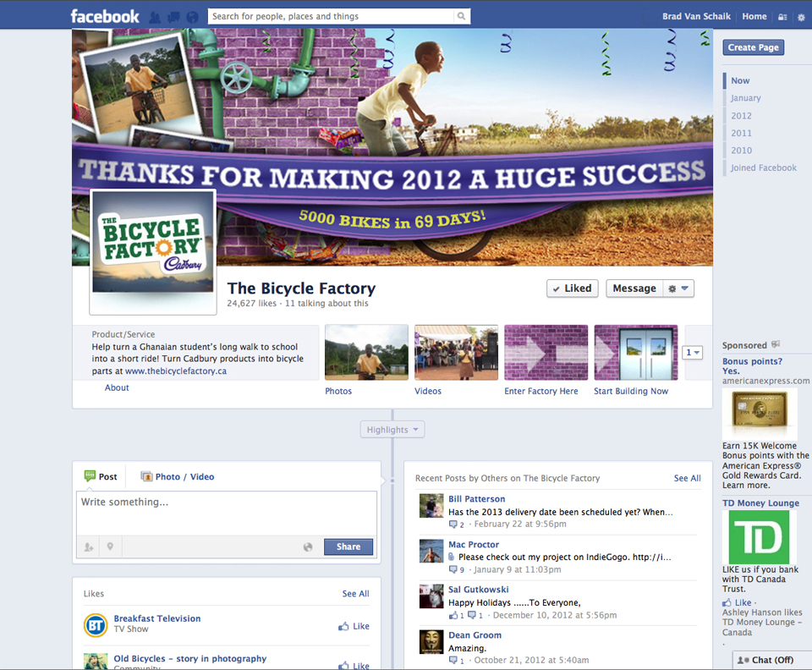This screenshot has height=670, width=812.
Task: Open Enter Factory Here app thumbnail
Action: pos(546,353)
